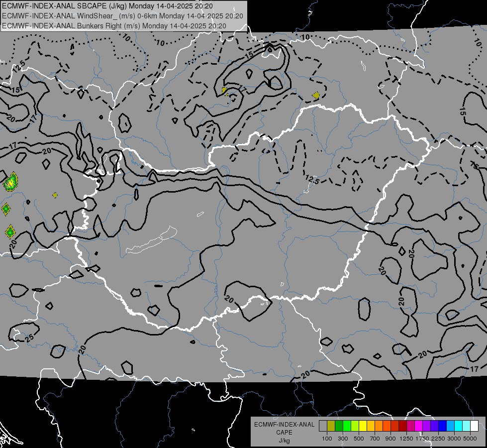Click the SBCAPE (J/kg) header line

[107, 6]
